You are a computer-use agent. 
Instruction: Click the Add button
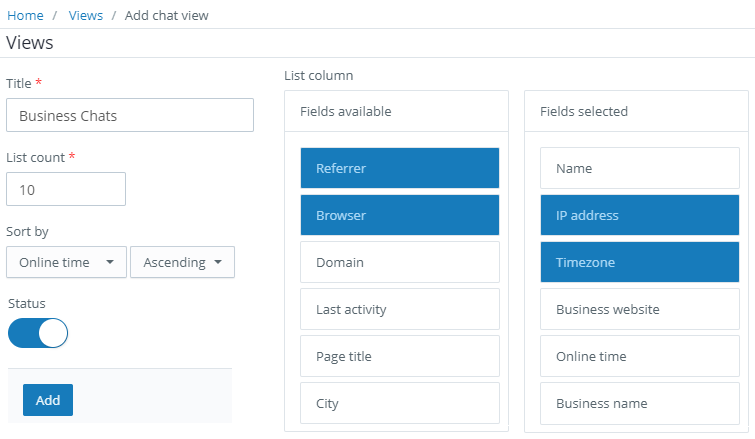[x=48, y=400]
